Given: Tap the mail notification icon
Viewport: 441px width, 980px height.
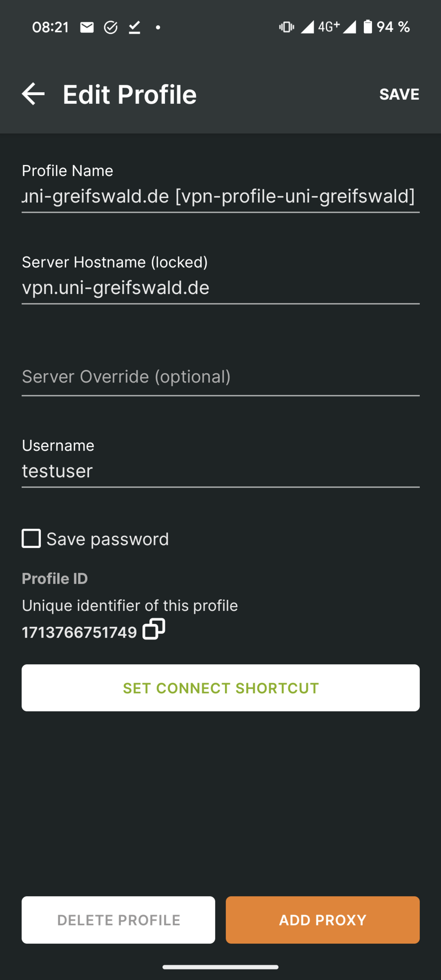Looking at the screenshot, I should pos(87,28).
